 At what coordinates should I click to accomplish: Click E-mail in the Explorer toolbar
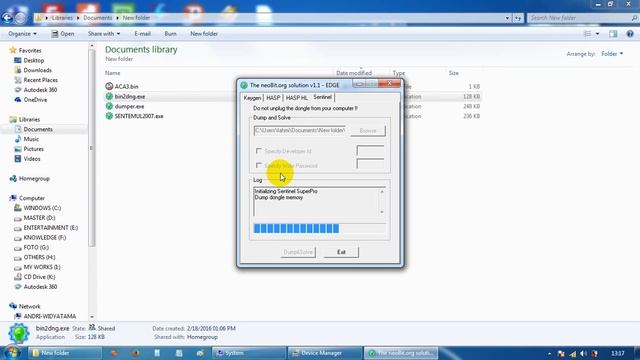(x=142, y=34)
